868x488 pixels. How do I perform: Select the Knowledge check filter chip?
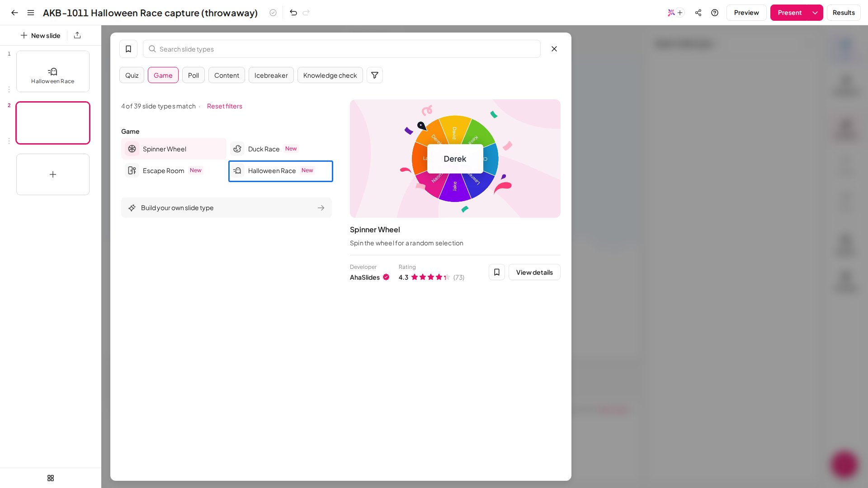click(330, 75)
